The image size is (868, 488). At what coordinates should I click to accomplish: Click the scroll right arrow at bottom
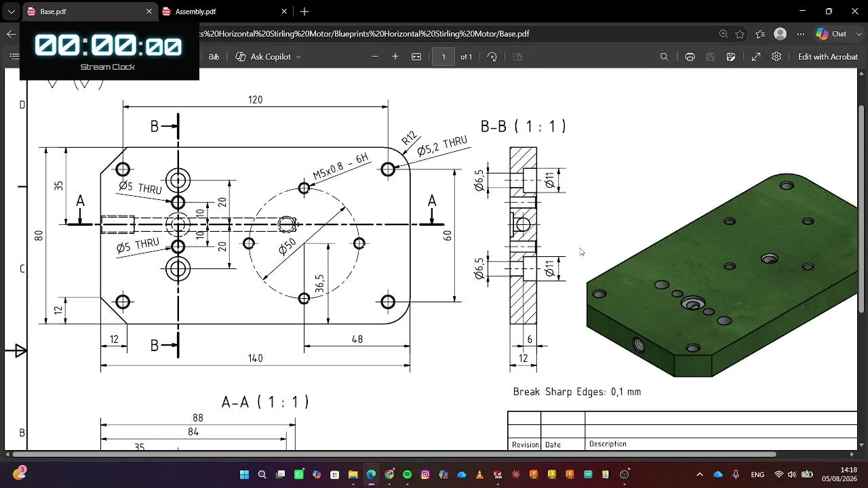tap(853, 454)
